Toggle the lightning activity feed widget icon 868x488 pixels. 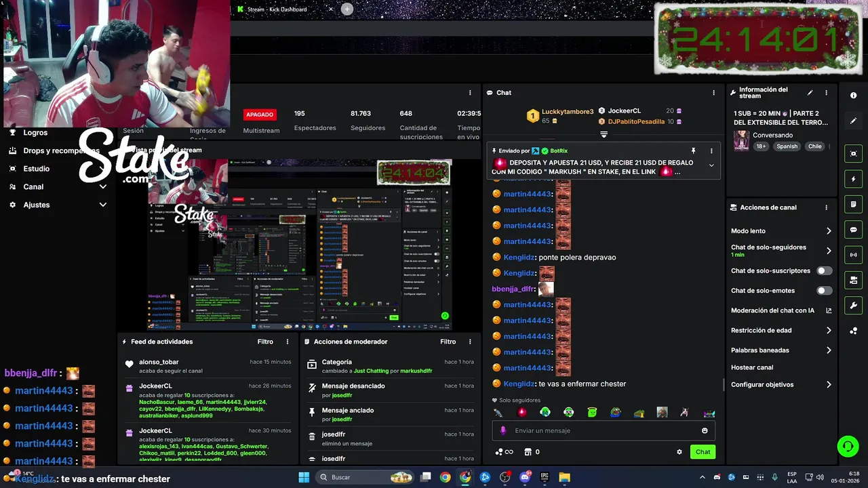click(x=853, y=179)
